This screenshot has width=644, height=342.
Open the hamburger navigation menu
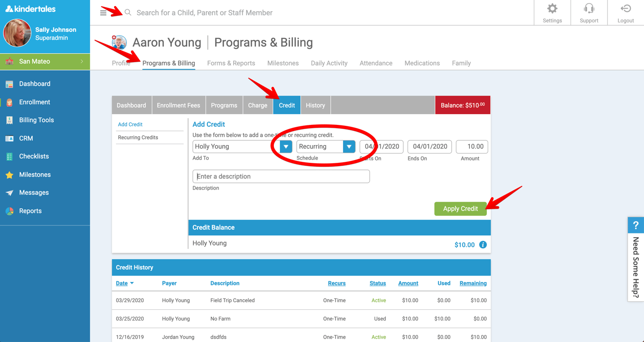click(x=103, y=12)
